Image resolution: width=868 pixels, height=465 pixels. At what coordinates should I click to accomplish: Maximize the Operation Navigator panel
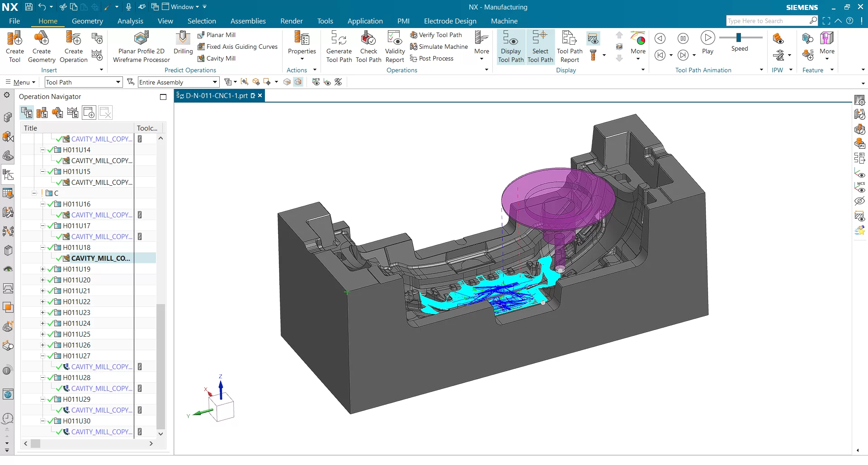click(x=163, y=97)
